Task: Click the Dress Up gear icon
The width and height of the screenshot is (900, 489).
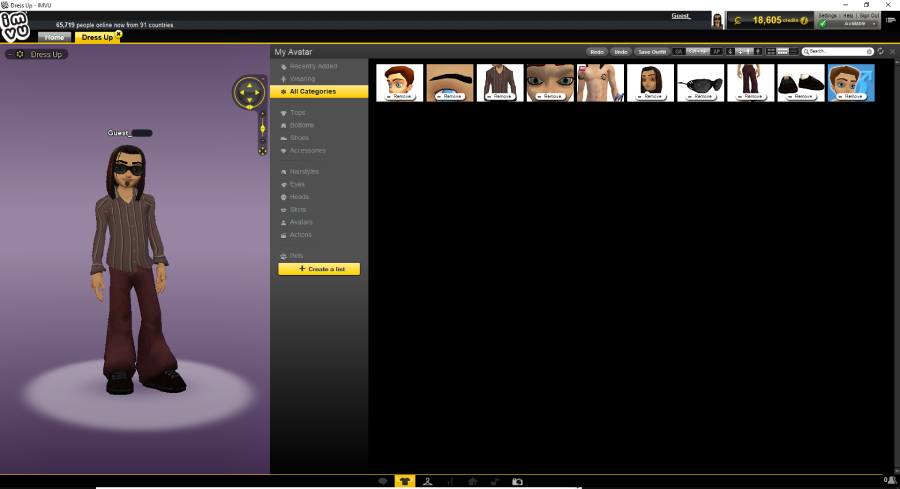Action: pos(20,54)
